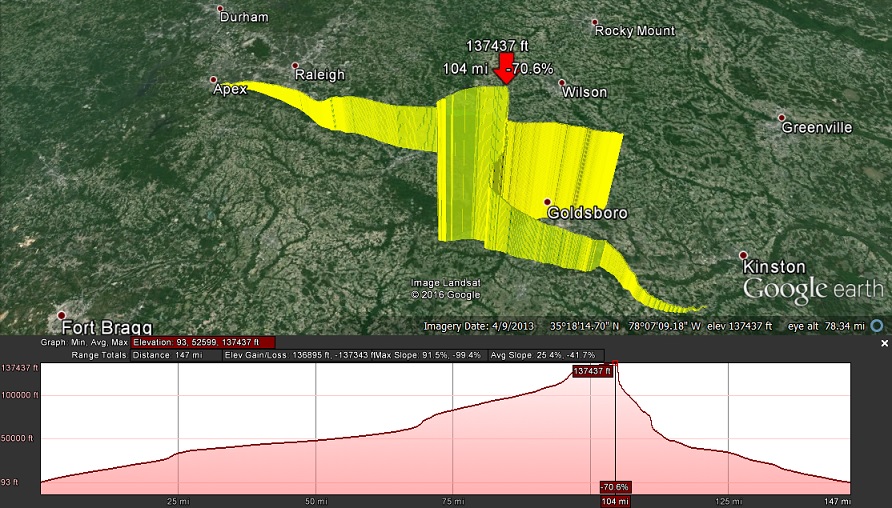Click the Durham city marker
The height and width of the screenshot is (508, 892).
tap(221, 10)
